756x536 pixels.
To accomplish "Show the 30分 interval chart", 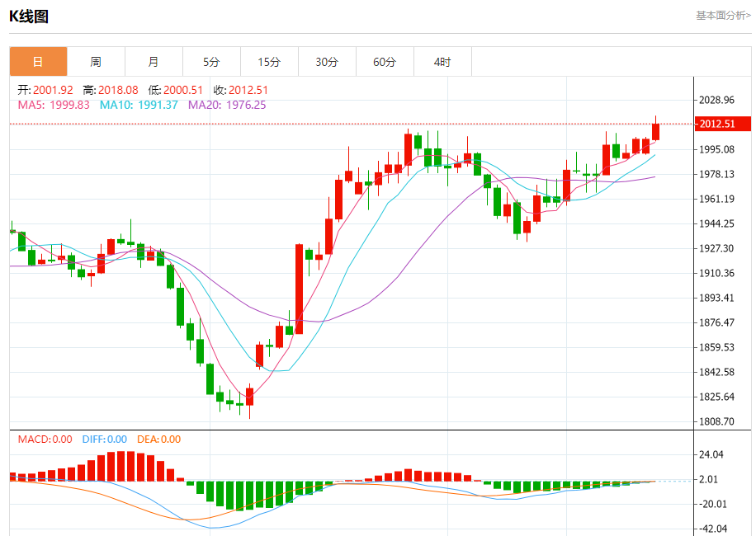I will tap(327, 62).
